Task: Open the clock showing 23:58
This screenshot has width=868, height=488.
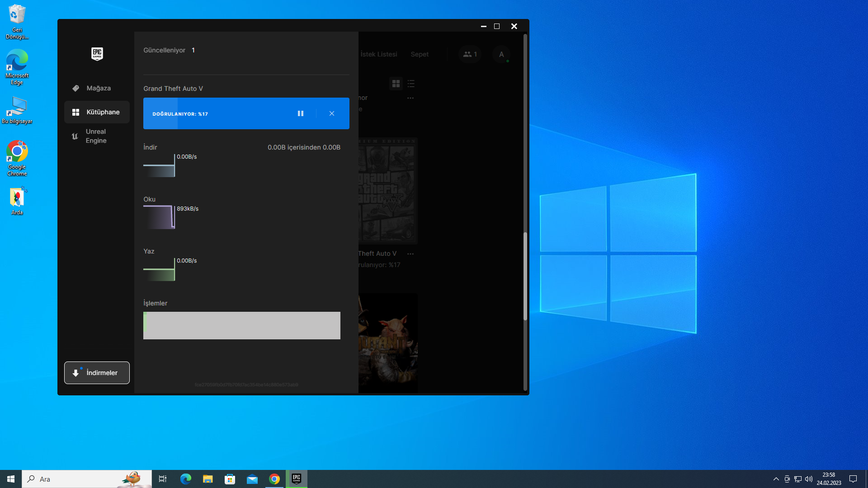Action: click(829, 479)
